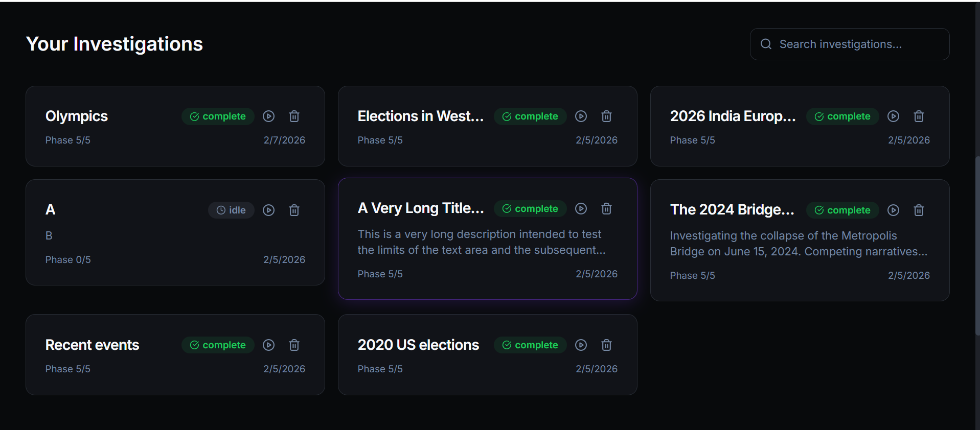Image resolution: width=980 pixels, height=430 pixels.
Task: Play the 2024 Bridge investigation
Action: click(893, 210)
